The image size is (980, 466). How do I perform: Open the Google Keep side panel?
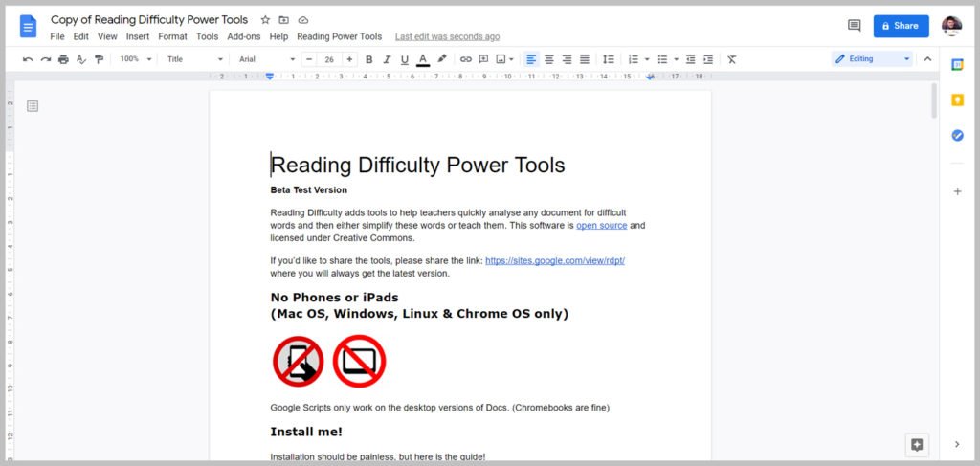(957, 100)
